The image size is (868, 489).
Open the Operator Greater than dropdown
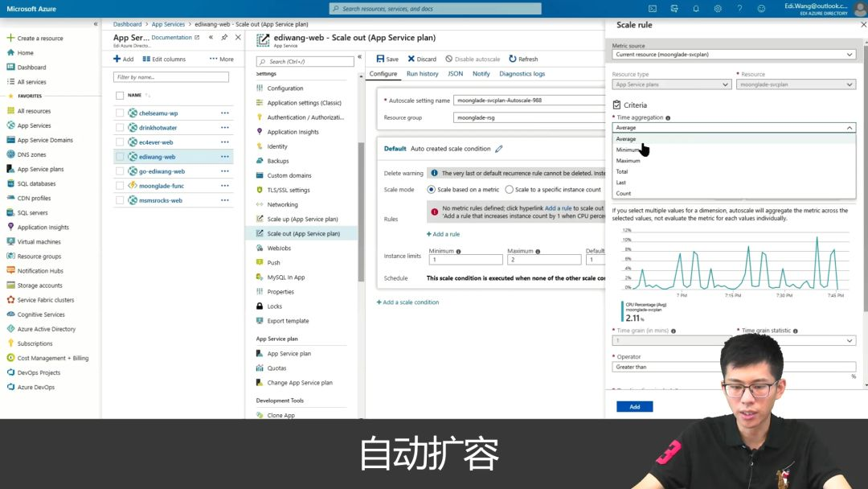734,367
